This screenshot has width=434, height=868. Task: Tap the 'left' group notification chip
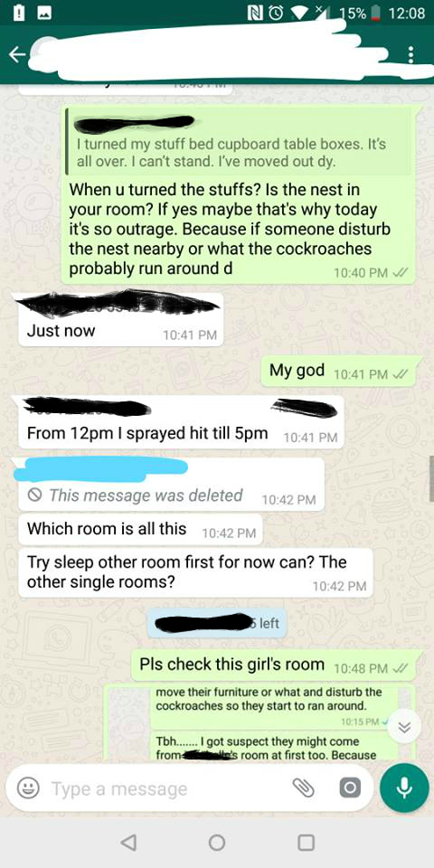[217, 623]
